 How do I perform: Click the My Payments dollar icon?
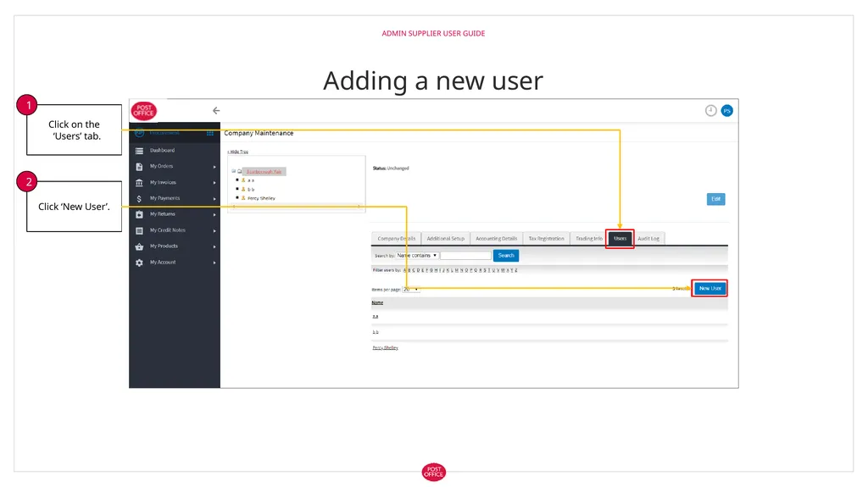[139, 199]
